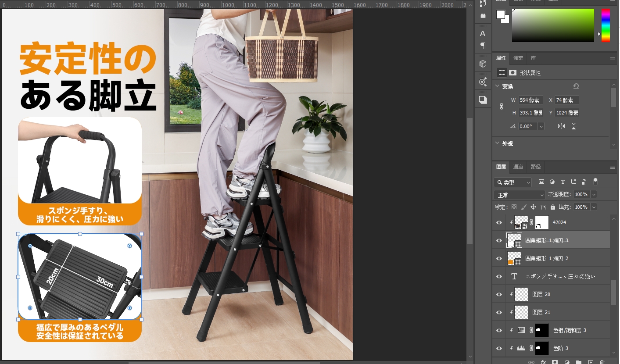This screenshot has height=364, width=620.
Task: Click the lock position move icon
Action: [533, 207]
